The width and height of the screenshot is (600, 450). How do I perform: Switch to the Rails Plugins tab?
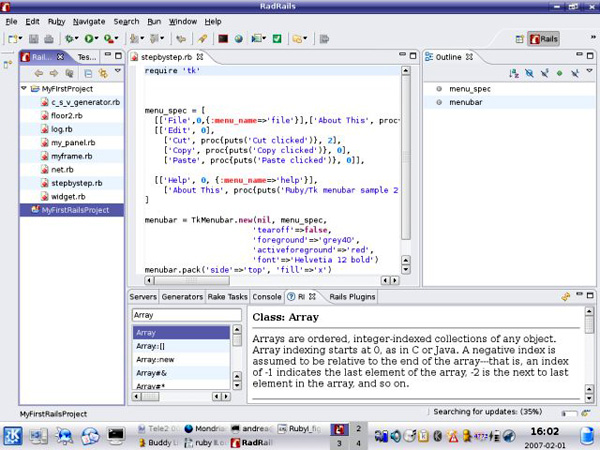coord(352,297)
